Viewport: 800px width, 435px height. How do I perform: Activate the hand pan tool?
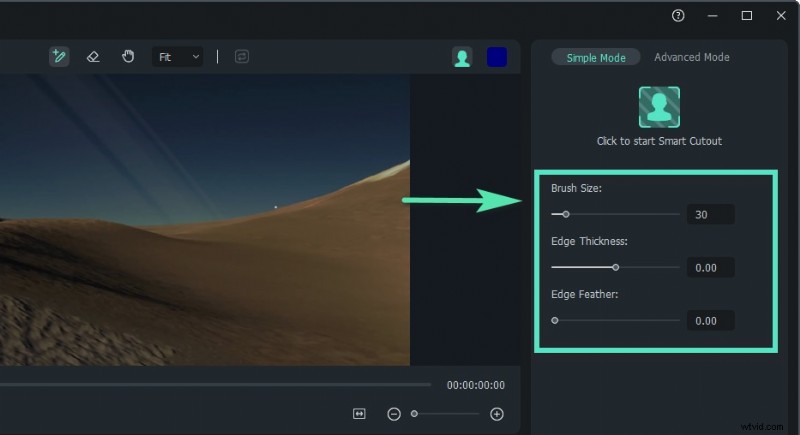(128, 57)
